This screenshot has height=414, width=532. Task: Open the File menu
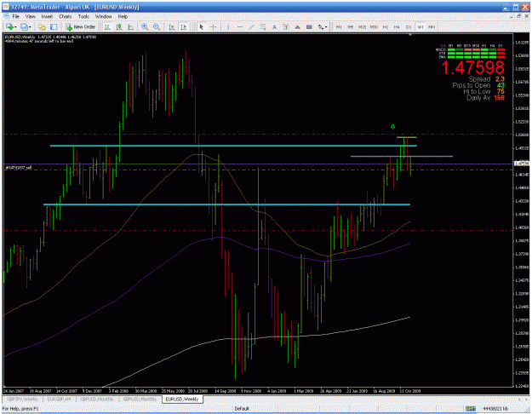pyautogui.click(x=15, y=16)
